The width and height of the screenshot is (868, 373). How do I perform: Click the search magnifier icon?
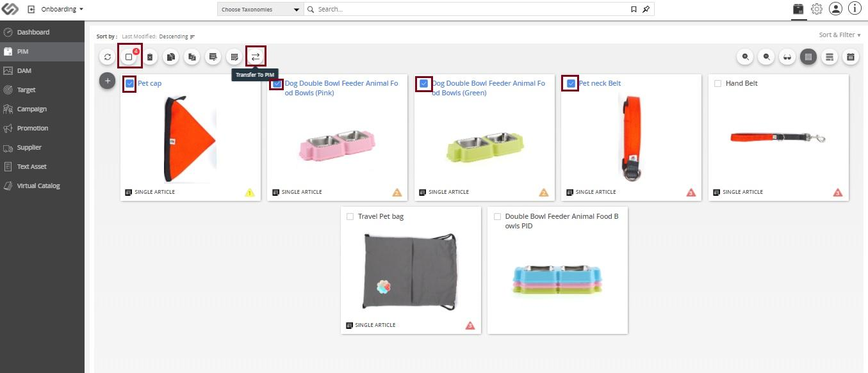[x=311, y=10]
